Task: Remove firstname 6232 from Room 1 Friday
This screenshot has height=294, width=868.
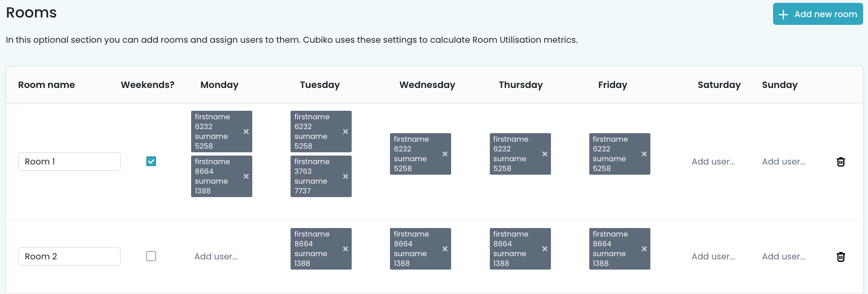Action: 644,154
